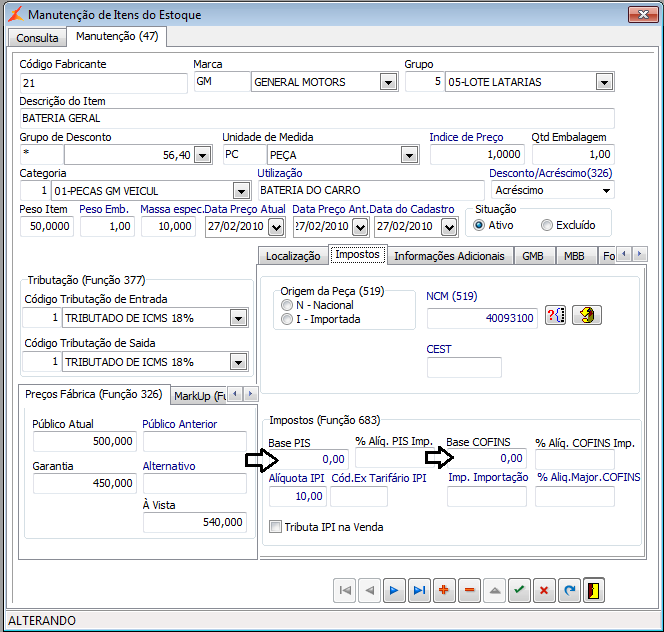Cancel editing with the red X
Viewport: 664px width, 632px height.
click(544, 590)
